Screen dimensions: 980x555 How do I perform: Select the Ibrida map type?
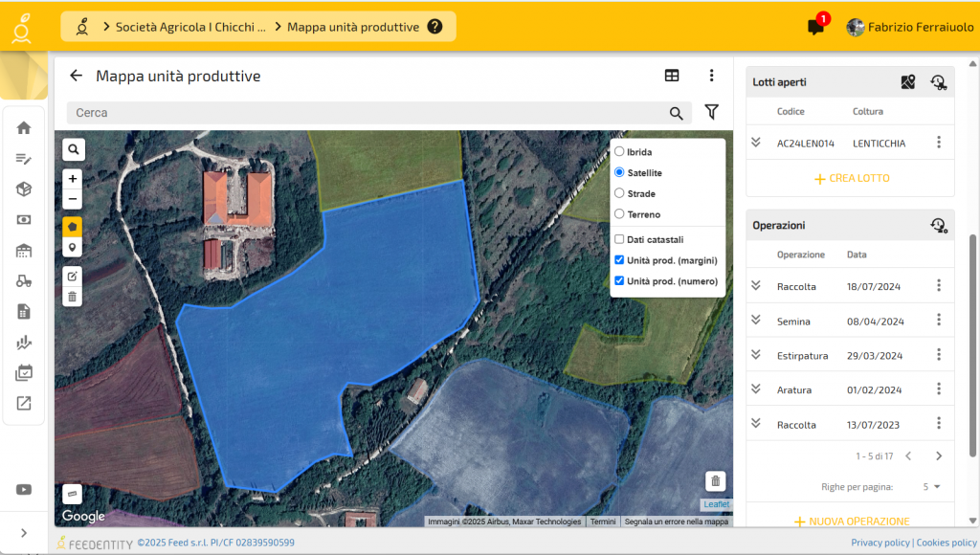pos(619,152)
